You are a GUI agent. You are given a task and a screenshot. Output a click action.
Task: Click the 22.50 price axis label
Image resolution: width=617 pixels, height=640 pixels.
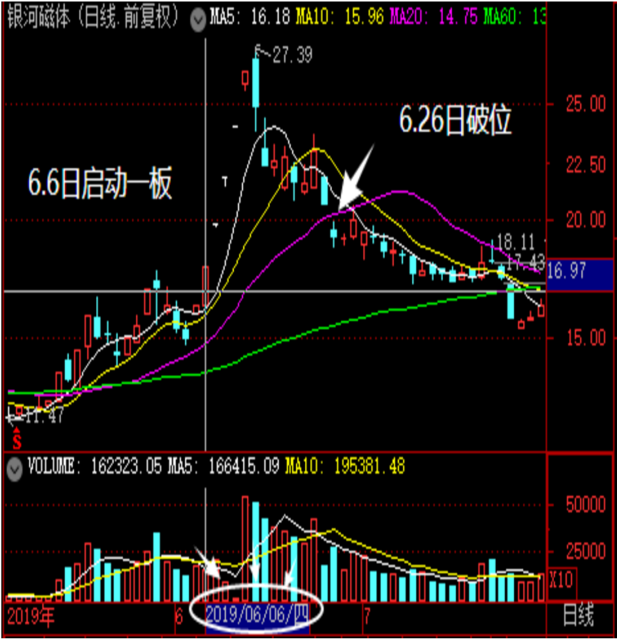click(x=586, y=165)
